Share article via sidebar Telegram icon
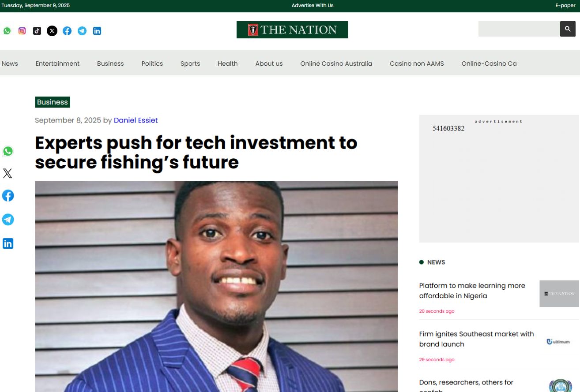The width and height of the screenshot is (580, 392). coord(8,220)
